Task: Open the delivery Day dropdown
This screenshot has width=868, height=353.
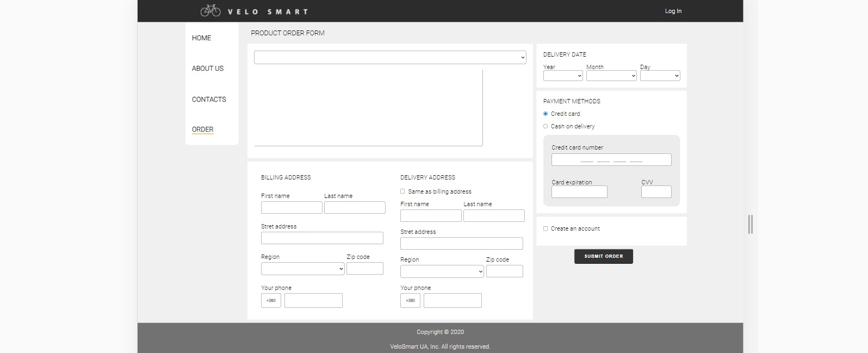Action: [660, 76]
